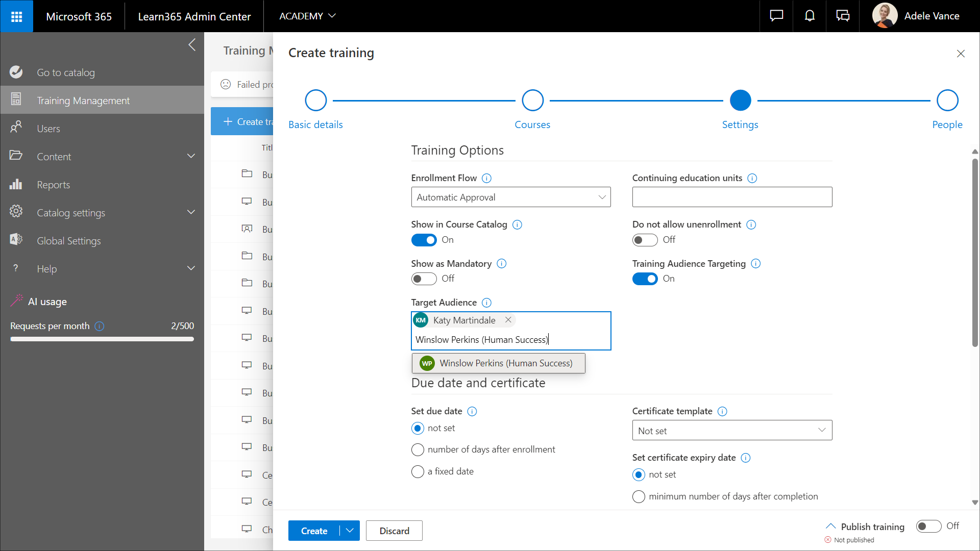The height and width of the screenshot is (551, 980).
Task: Click the Training Audience Targeting info icon
Action: point(756,264)
